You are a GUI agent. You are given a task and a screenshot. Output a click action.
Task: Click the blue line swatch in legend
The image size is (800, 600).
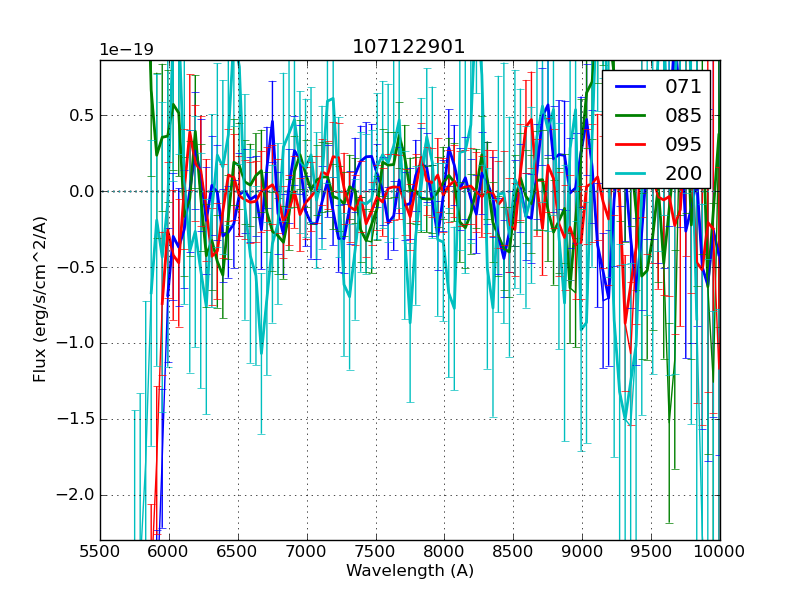point(632,87)
